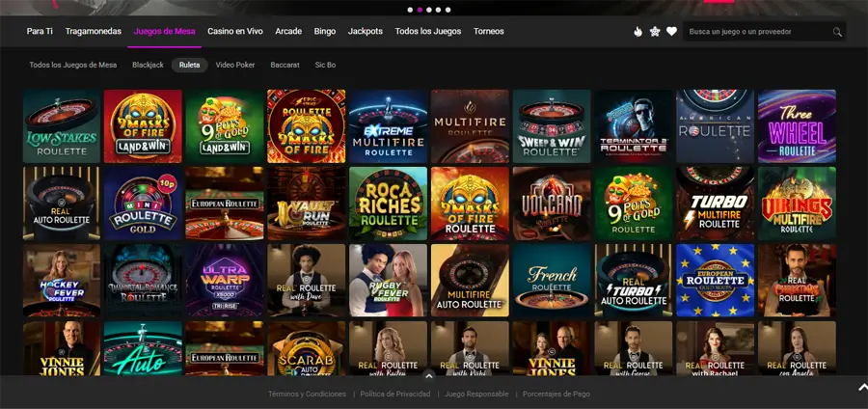The image size is (868, 409).
Task: Launch Three Wheel Roulette
Action: click(x=798, y=126)
